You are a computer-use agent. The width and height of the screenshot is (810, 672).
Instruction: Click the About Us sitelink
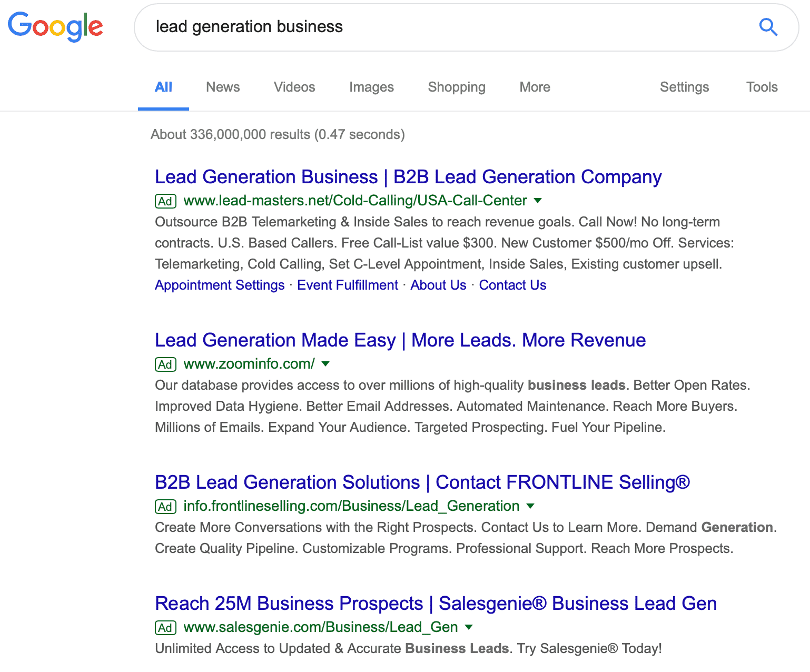tap(438, 285)
